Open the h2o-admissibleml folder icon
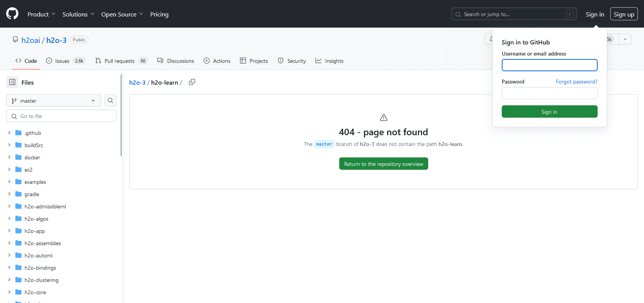Viewport: 644px width, 303px height. click(18, 206)
